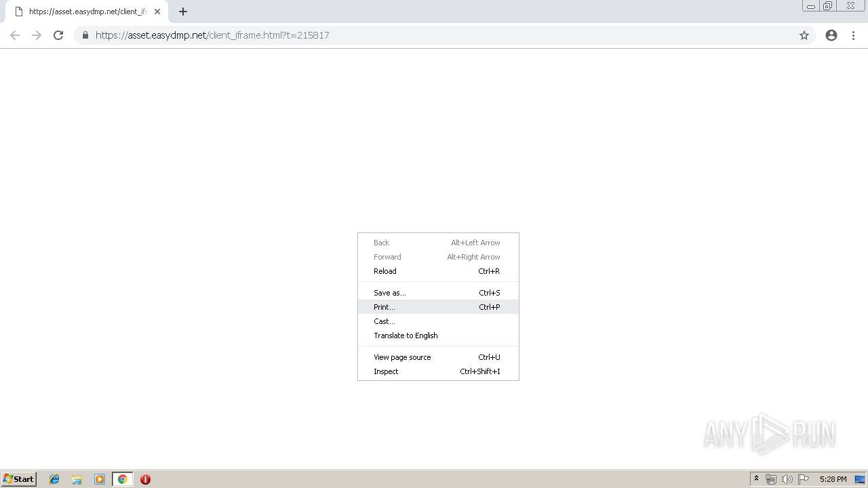This screenshot has height=488, width=868.
Task: Bookmark this page with the star icon
Action: click(804, 35)
